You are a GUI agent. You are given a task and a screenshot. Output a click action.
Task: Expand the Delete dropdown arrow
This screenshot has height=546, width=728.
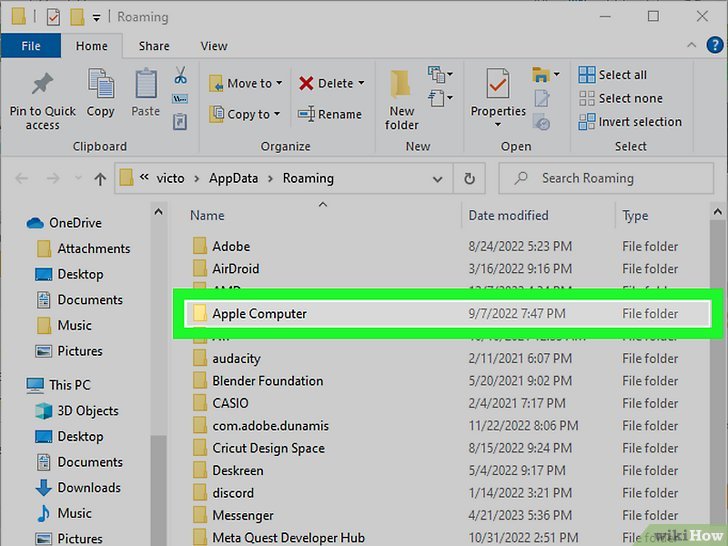pos(361,84)
